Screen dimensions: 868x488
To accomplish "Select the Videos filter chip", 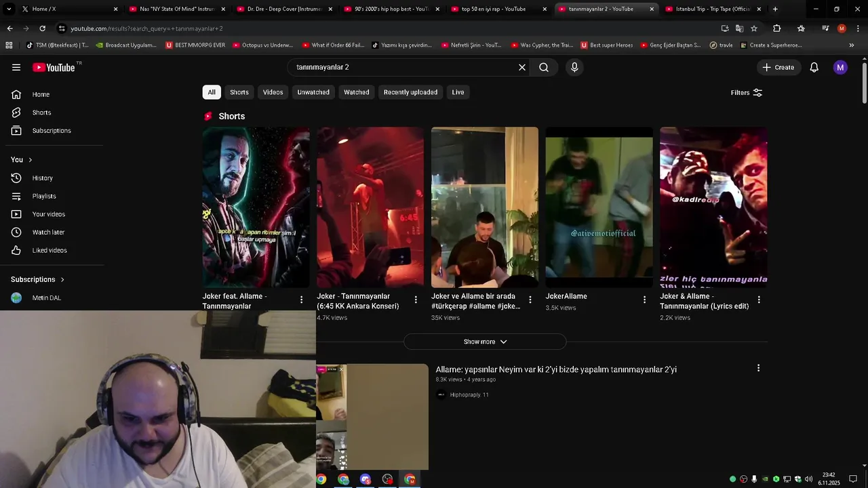I will pyautogui.click(x=273, y=92).
